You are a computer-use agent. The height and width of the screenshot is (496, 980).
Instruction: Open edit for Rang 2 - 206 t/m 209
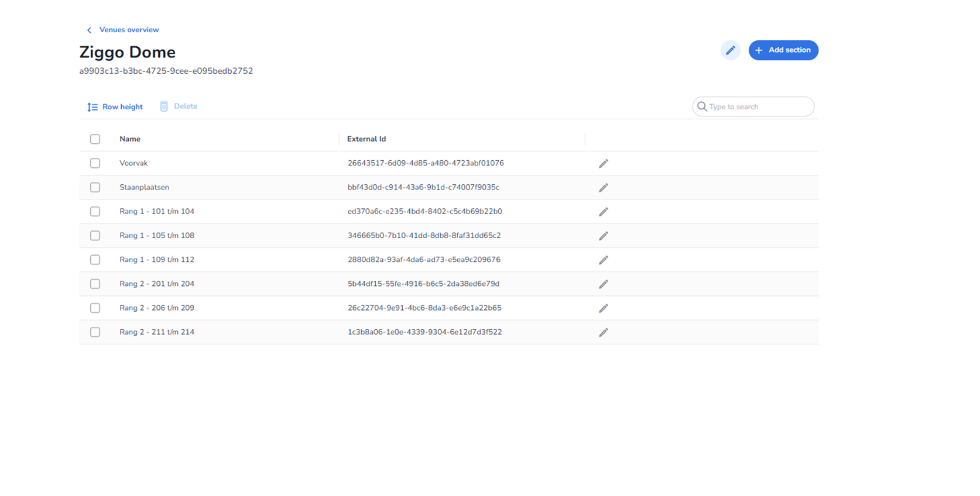click(x=603, y=308)
